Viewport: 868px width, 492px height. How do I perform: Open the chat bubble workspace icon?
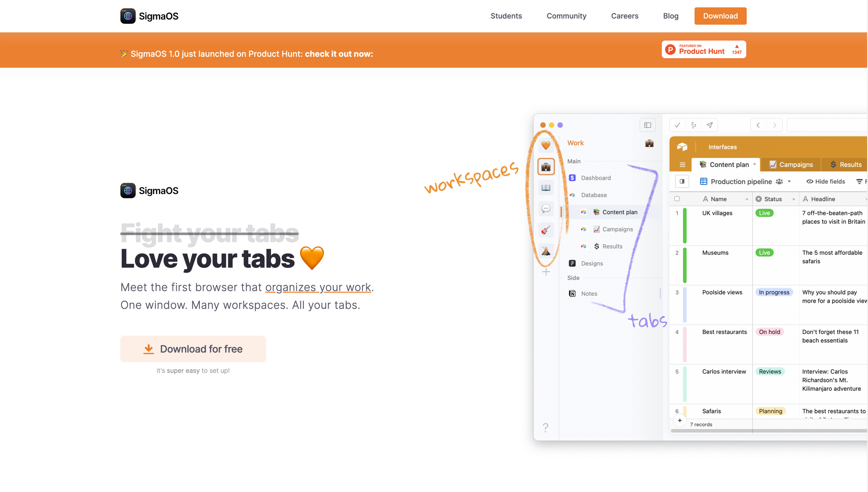pyautogui.click(x=546, y=209)
